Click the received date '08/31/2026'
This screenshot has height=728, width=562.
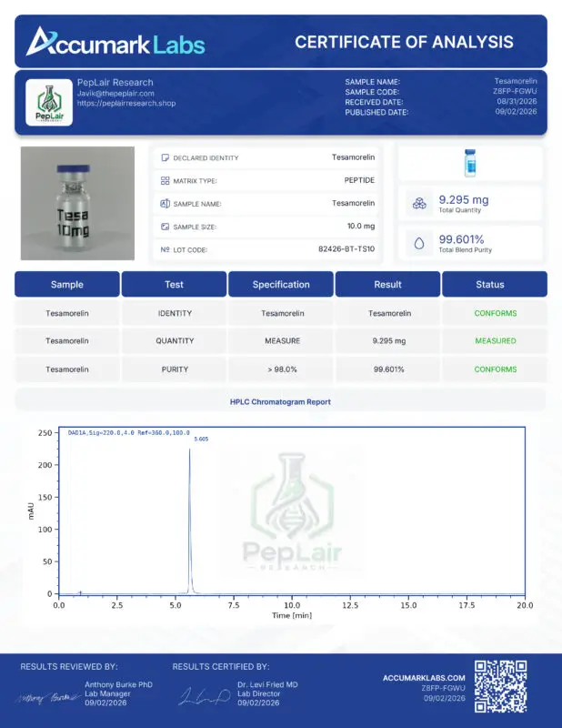click(517, 102)
